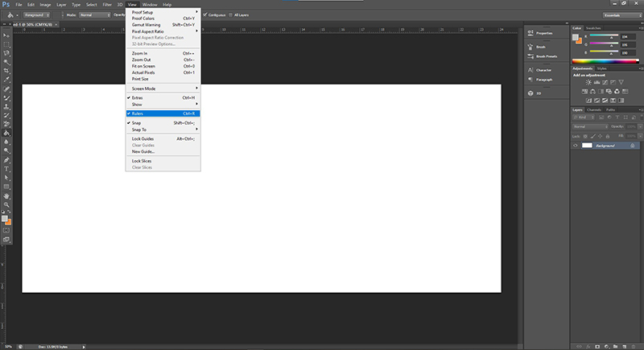This screenshot has height=350, width=644.
Task: Open the Window menu
Action: pos(149,4)
